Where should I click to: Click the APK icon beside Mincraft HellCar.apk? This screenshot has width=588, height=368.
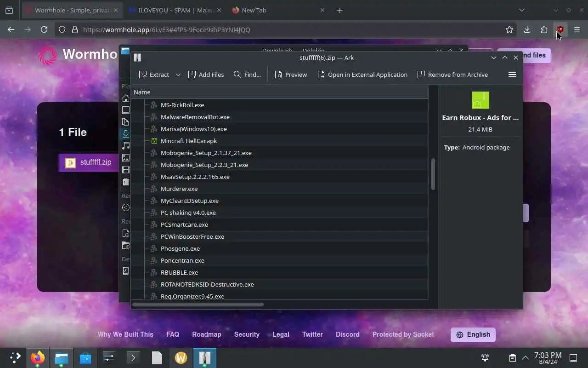pyautogui.click(x=154, y=141)
